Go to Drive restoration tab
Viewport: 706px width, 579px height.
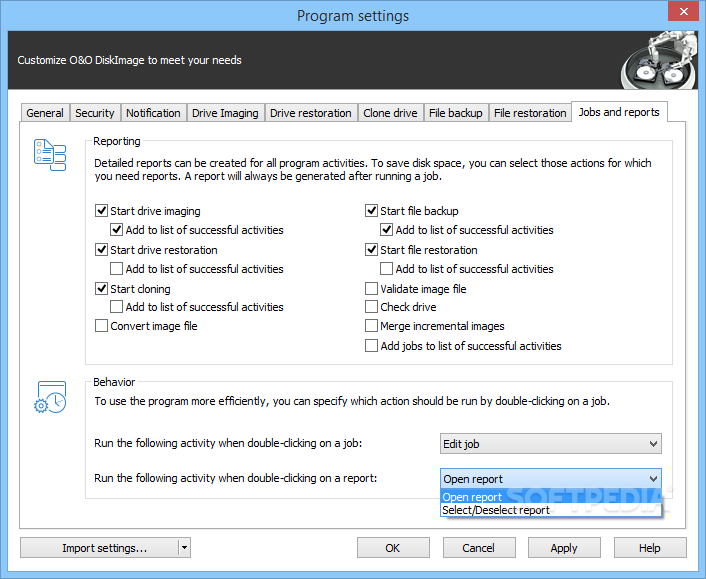tap(311, 113)
